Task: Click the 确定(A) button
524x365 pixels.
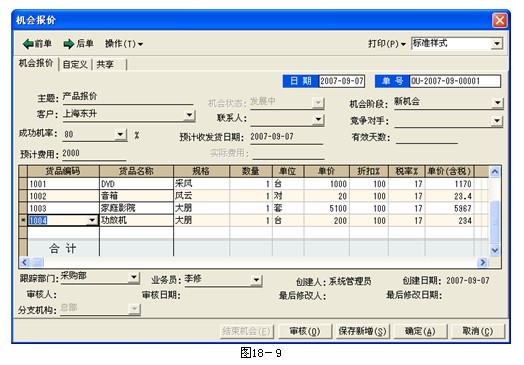Action: [x=420, y=331]
